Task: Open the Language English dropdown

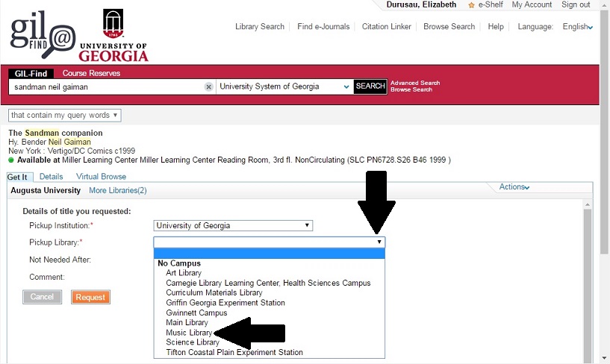Action: coord(577,27)
